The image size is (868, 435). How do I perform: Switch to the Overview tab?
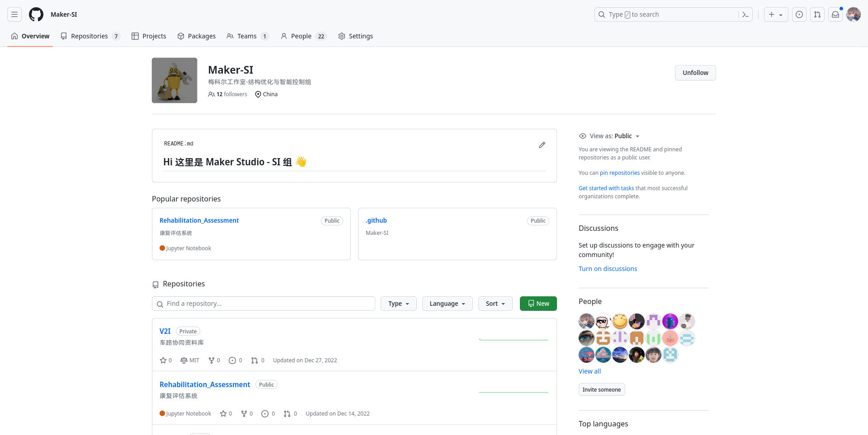click(30, 36)
